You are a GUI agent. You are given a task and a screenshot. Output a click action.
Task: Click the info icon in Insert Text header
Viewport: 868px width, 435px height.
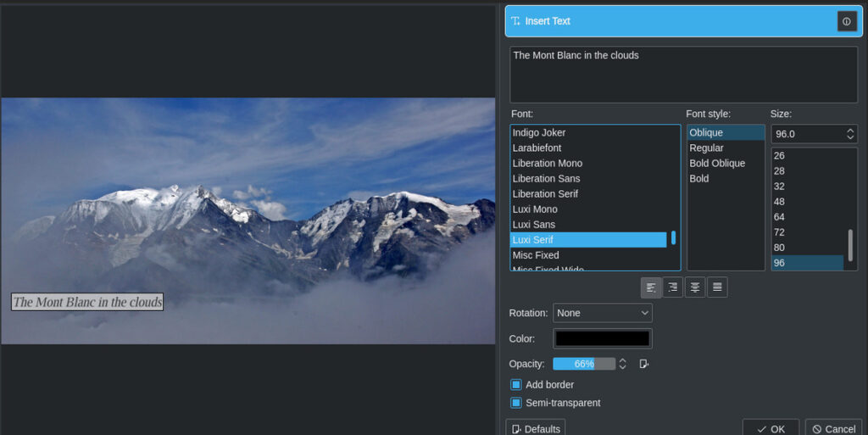(847, 21)
